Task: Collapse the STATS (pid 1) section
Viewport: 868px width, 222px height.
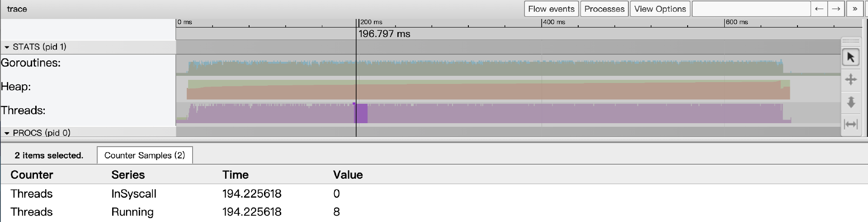Action: pos(7,47)
